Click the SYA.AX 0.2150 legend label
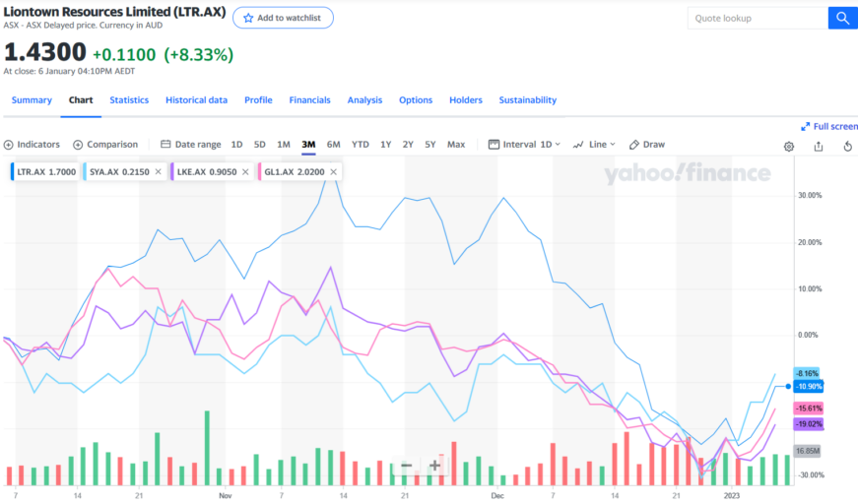Image resolution: width=858 pixels, height=504 pixels. (x=119, y=171)
